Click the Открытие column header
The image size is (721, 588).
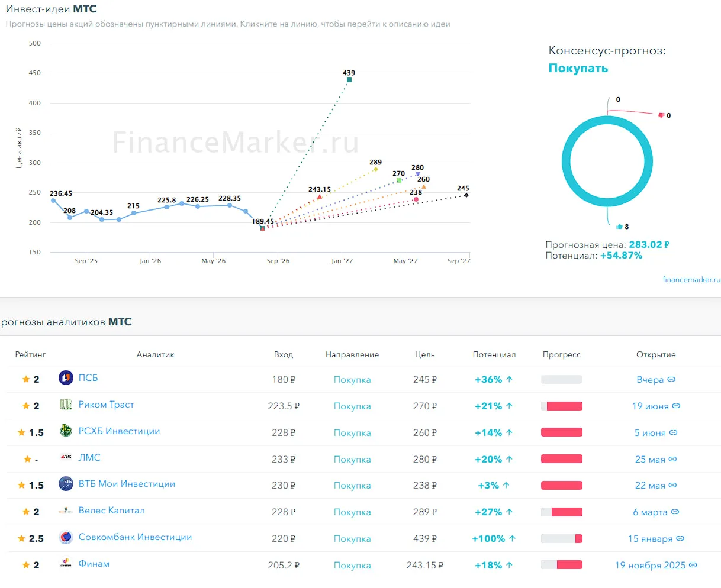[656, 354]
